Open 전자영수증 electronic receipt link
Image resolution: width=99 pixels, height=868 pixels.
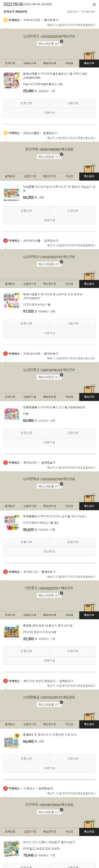click(x=88, y=11)
